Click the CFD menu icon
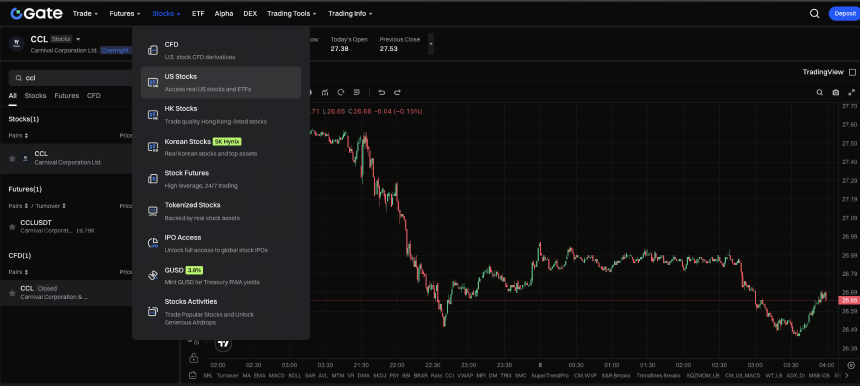Screen dimensions: 860x386 coord(153,50)
